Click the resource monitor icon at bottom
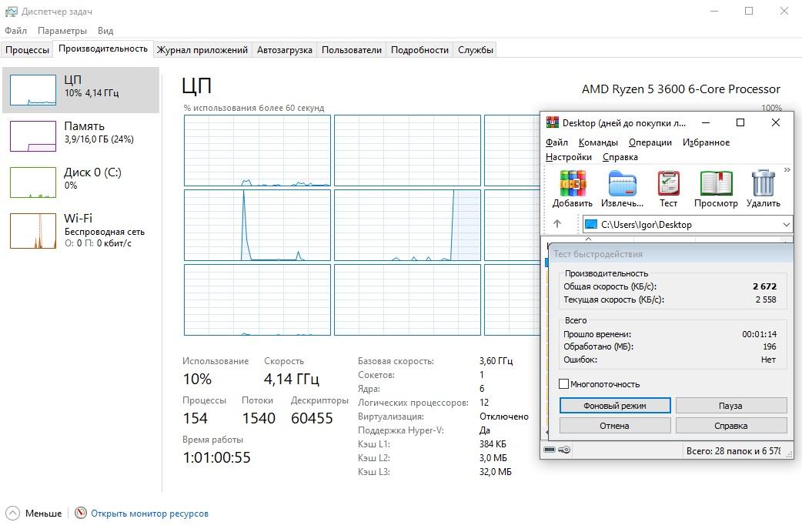Image resolution: width=802 pixels, height=532 pixels. [81, 513]
